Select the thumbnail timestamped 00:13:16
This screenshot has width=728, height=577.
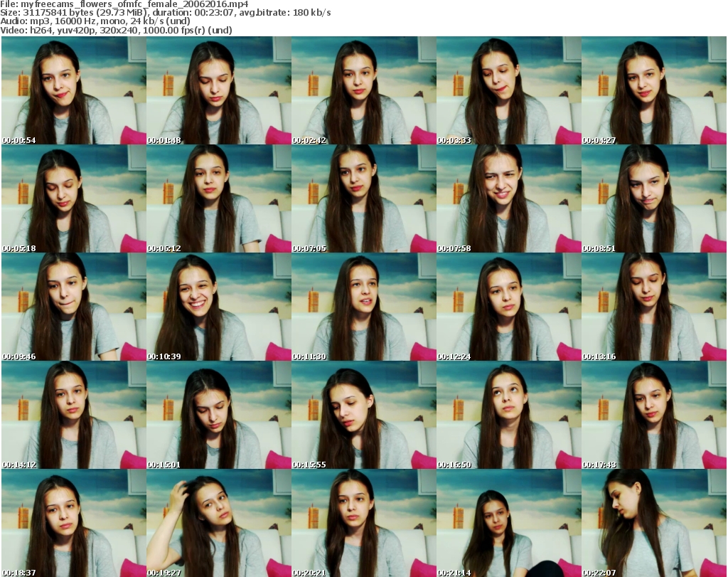pyautogui.click(x=654, y=307)
